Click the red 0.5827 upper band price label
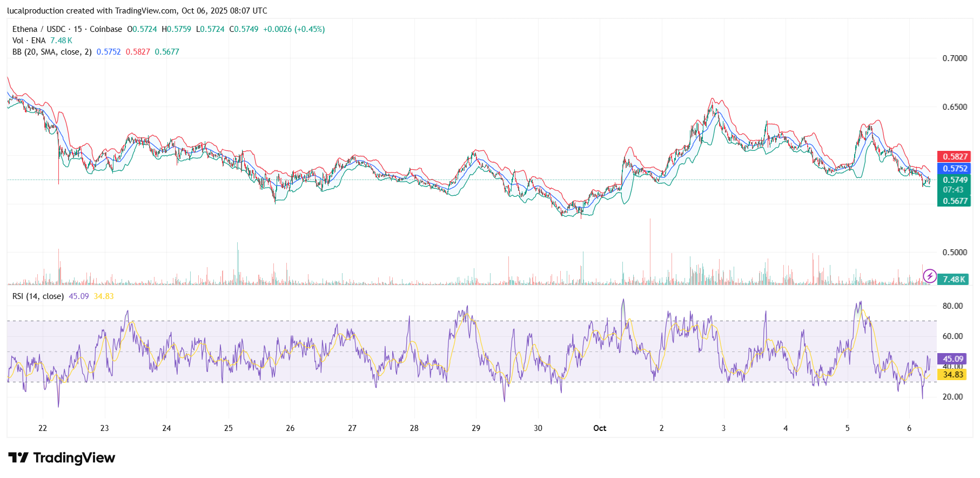This screenshot has height=478, width=980. click(x=955, y=157)
